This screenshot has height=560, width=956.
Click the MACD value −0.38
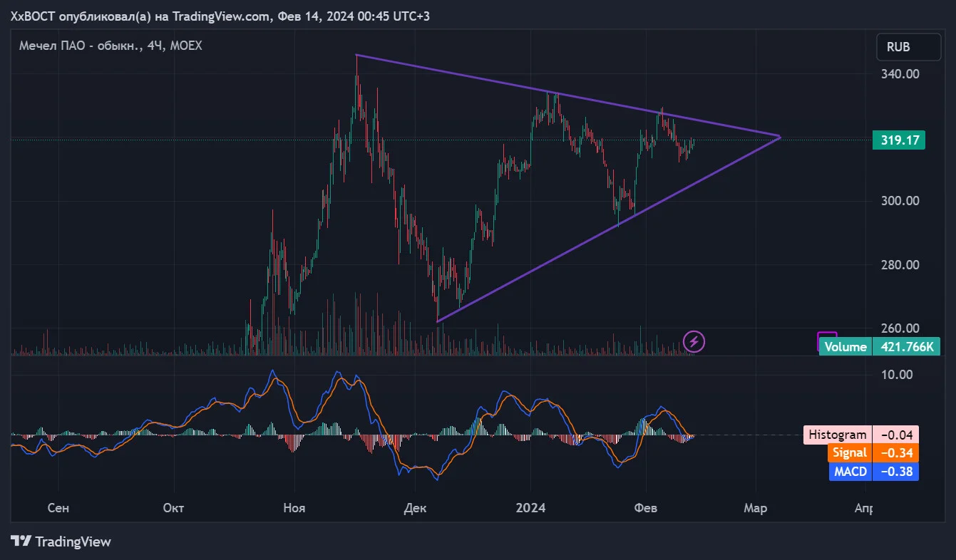click(895, 471)
